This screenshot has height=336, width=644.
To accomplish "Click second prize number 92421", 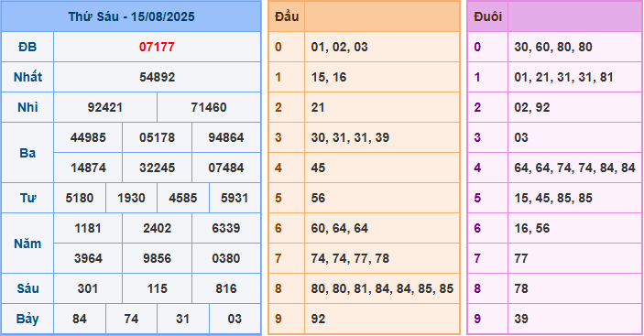I will [104, 107].
